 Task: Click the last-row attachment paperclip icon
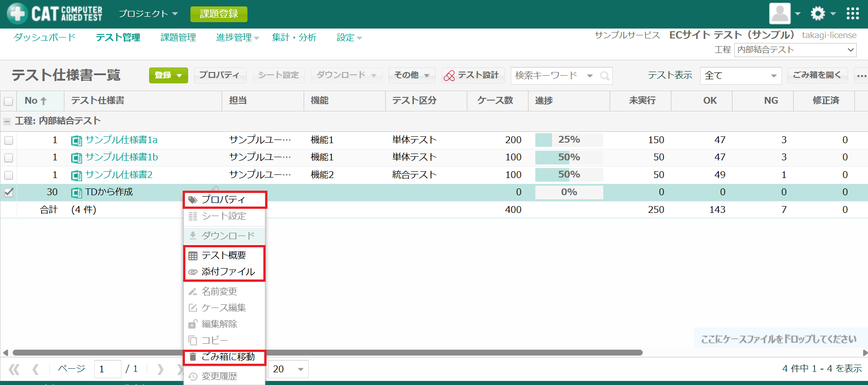click(214, 188)
